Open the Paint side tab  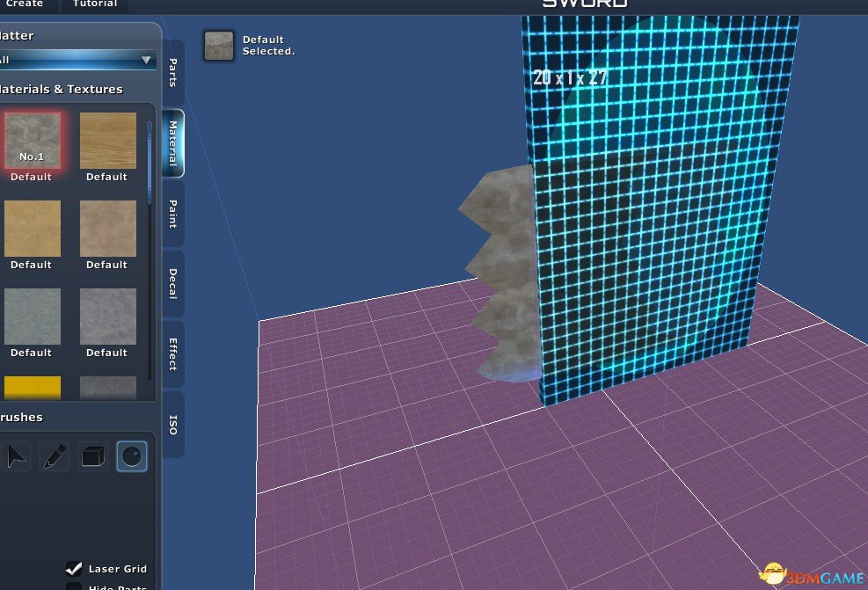point(173,215)
